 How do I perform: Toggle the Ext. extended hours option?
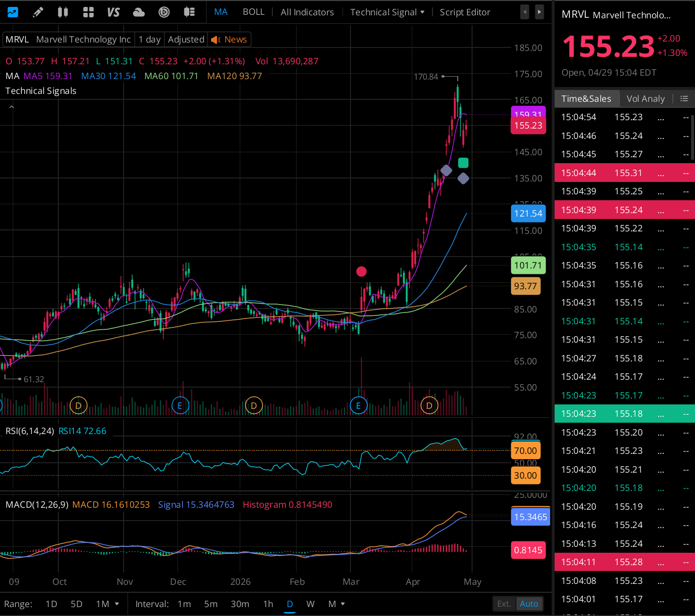click(x=504, y=604)
